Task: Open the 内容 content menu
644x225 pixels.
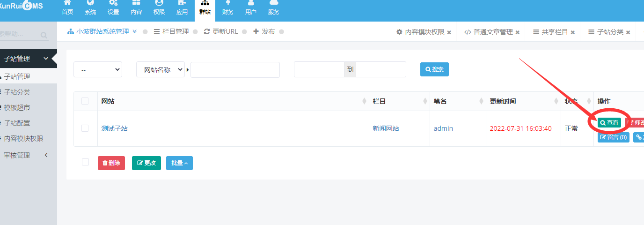Action: point(136,8)
